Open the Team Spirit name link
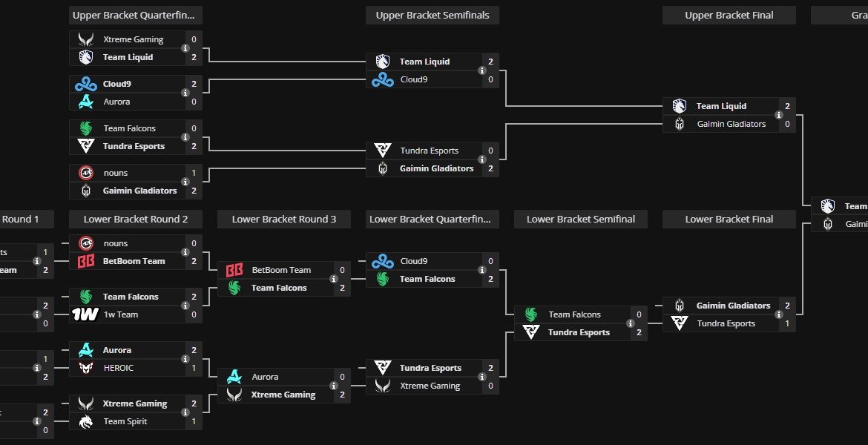The width and height of the screenshot is (868, 445). (x=125, y=421)
